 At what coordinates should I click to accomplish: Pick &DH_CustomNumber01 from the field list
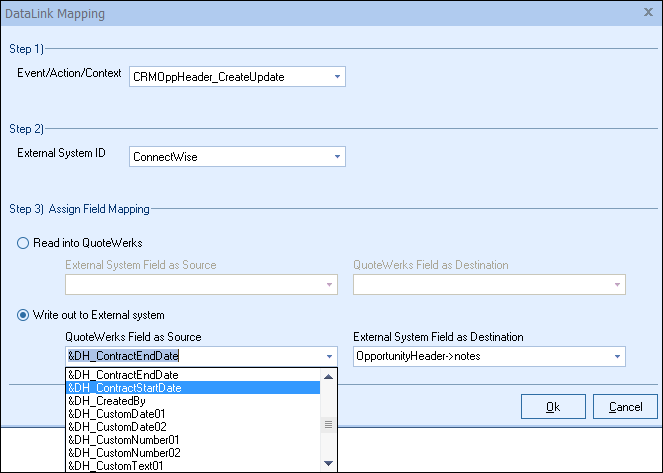(190, 439)
